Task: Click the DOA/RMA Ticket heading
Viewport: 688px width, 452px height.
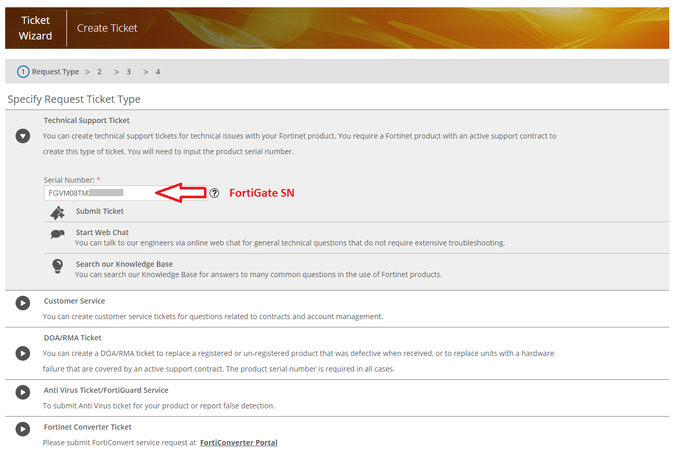Action: pos(72,338)
